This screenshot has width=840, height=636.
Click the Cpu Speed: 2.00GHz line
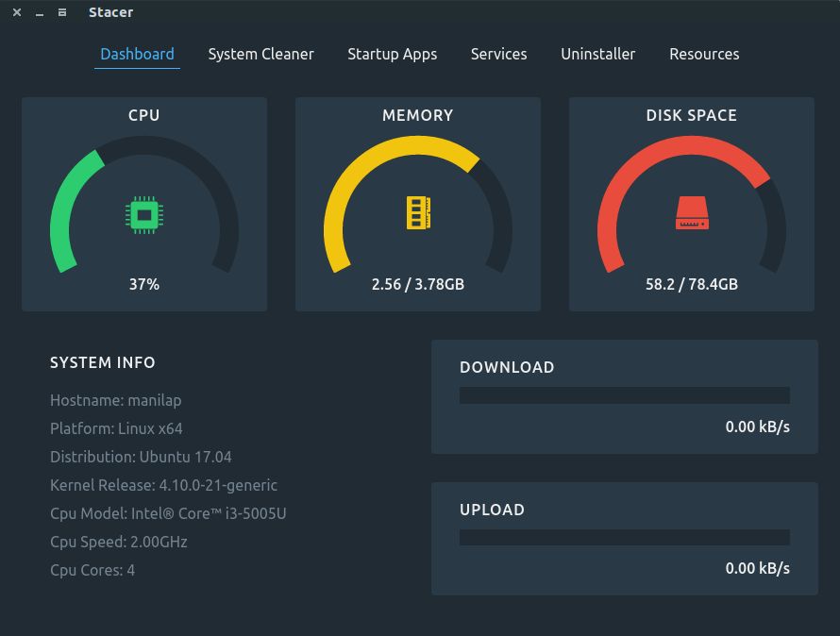[119, 542]
